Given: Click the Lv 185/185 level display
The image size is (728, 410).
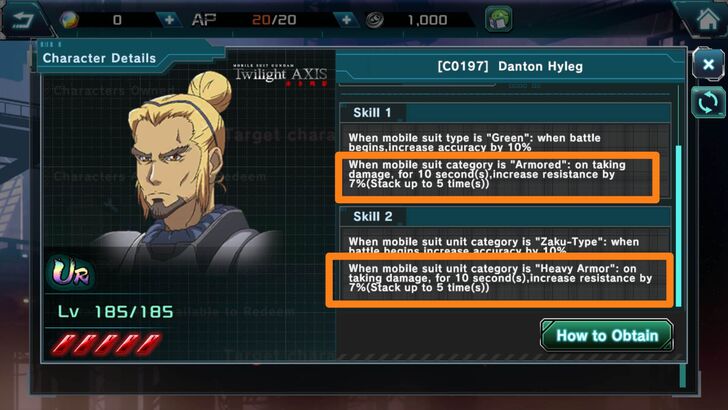Looking at the screenshot, I should 116,312.
